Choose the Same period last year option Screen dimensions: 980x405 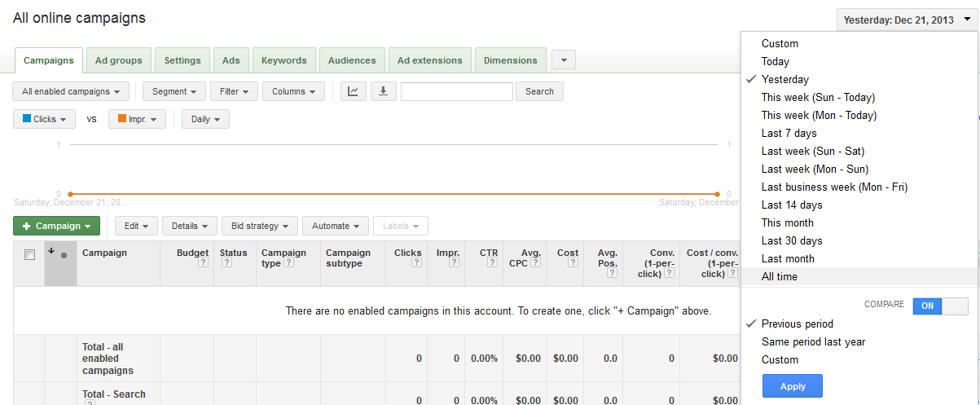[813, 341]
